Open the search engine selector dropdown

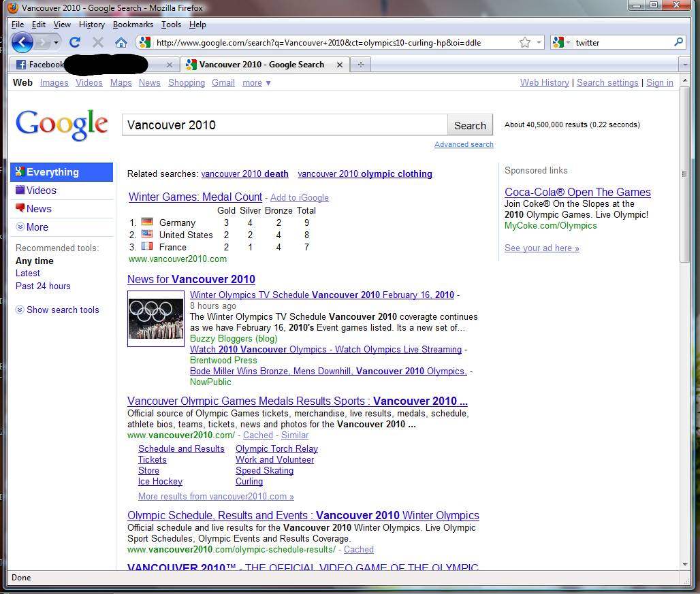coord(562,42)
